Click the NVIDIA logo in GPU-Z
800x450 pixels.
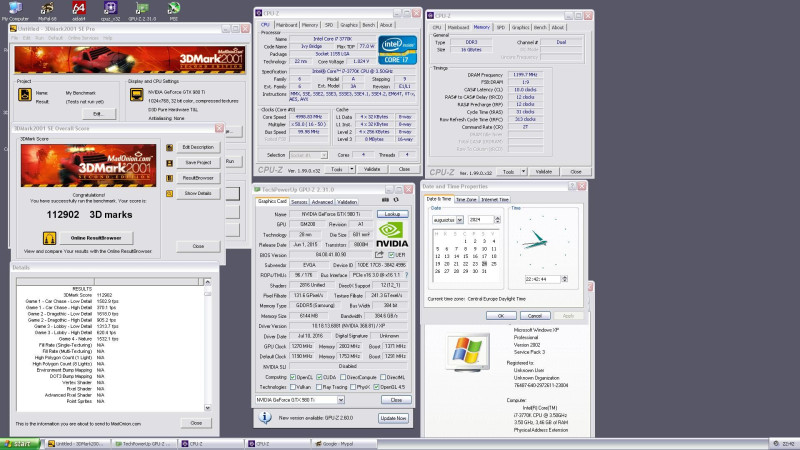[392, 234]
